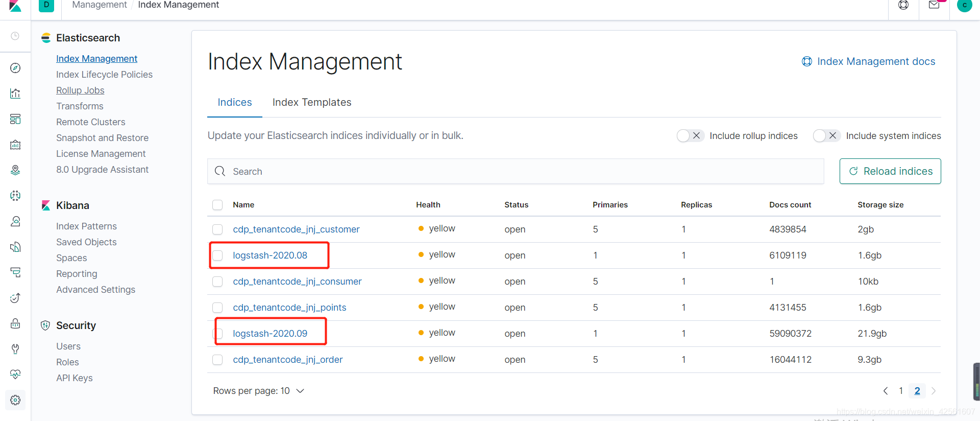This screenshot has height=421, width=980.
Task: Open Visualize chart icon in sidebar
Action: (x=15, y=93)
